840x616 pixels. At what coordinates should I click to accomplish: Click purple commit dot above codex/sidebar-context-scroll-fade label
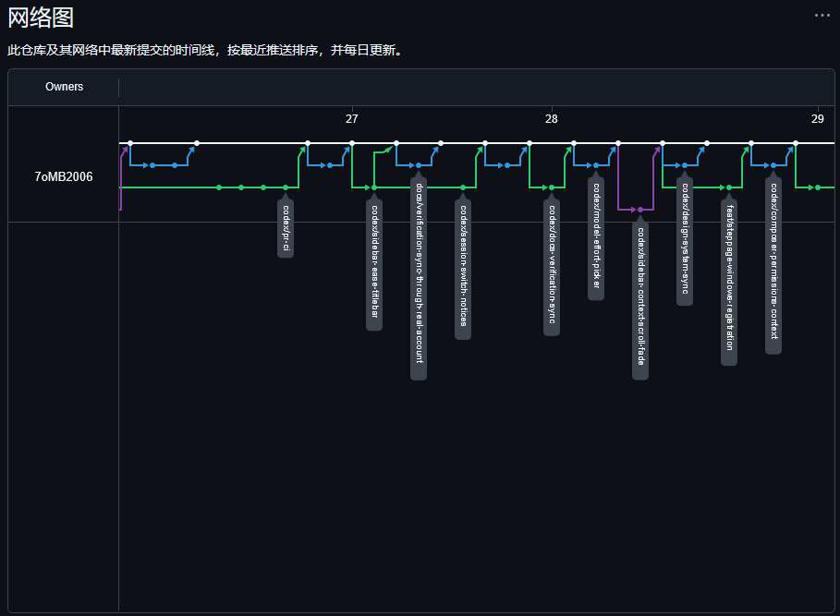pyautogui.click(x=640, y=210)
